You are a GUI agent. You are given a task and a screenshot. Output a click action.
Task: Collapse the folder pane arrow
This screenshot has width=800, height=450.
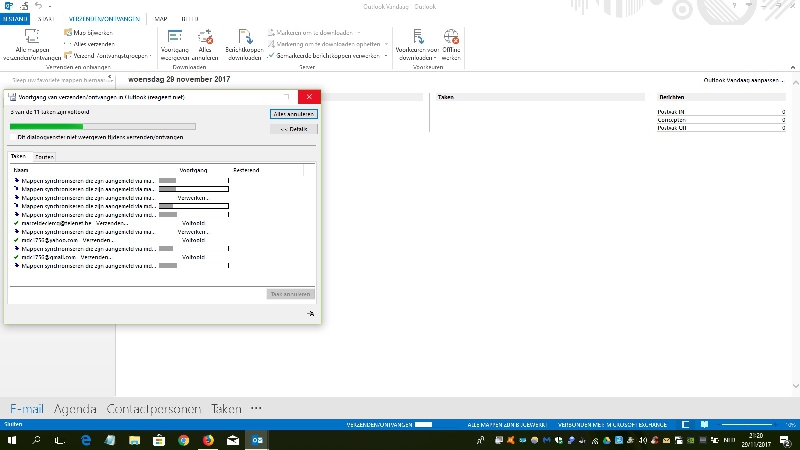pos(110,77)
